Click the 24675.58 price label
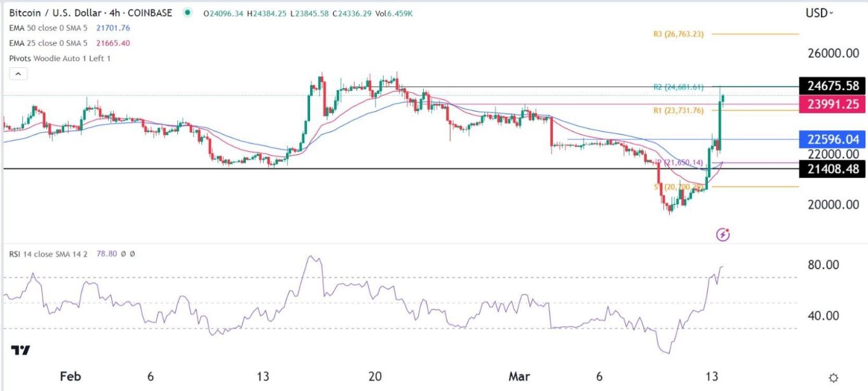The height and width of the screenshot is (391, 868). coord(832,86)
